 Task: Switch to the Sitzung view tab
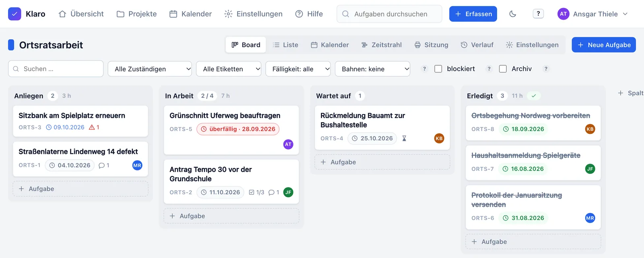pyautogui.click(x=431, y=45)
